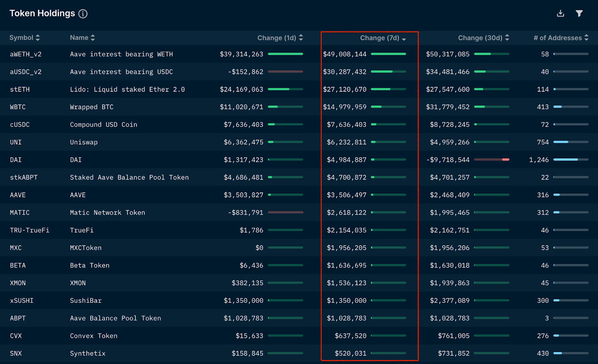Viewport: 598px width, 364px height.
Task: Sort by Change (1d) arrows
Action: click(x=301, y=38)
